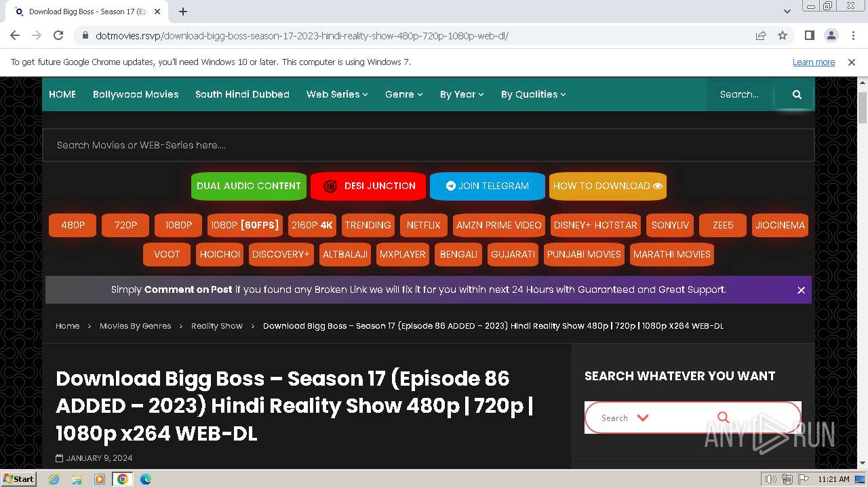868x488 pixels.
Task: Open Chrome three-dot menu
Action: (x=852, y=36)
